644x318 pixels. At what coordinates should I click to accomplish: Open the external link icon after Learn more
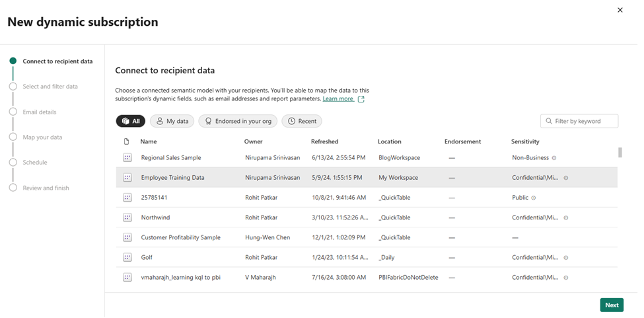[x=361, y=99]
